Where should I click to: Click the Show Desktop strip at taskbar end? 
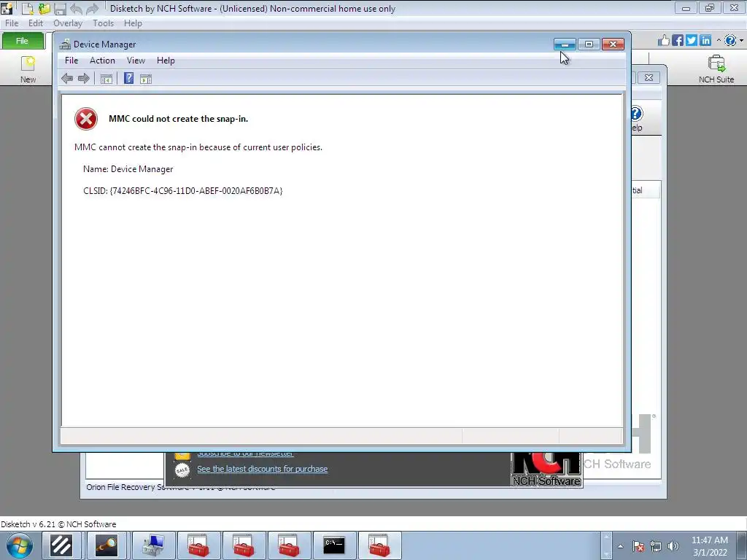tap(741, 545)
